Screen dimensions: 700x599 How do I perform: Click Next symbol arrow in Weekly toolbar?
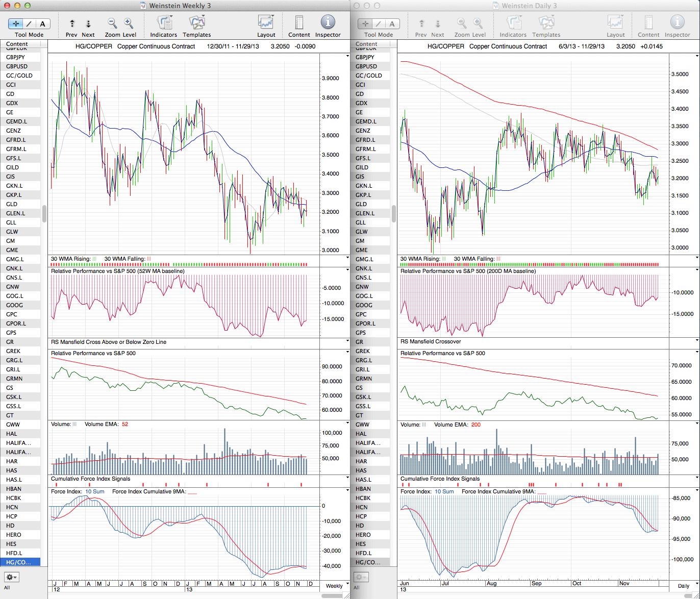pos(88,23)
